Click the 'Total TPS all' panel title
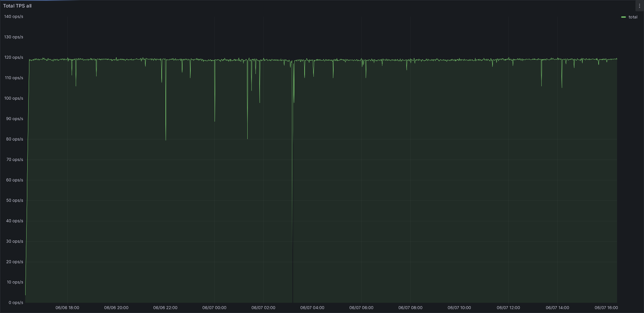 (x=17, y=6)
